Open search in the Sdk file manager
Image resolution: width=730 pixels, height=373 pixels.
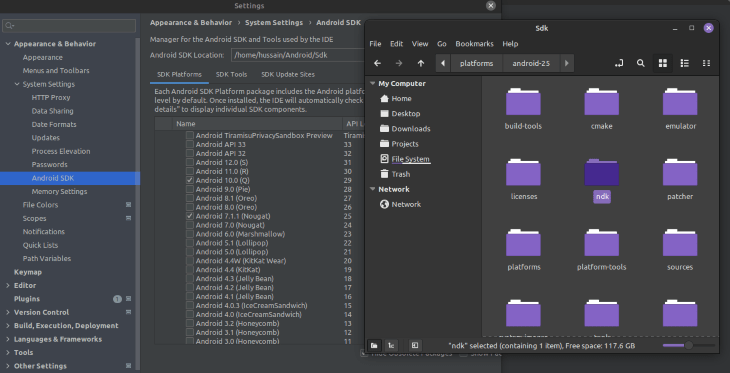[x=641, y=63]
